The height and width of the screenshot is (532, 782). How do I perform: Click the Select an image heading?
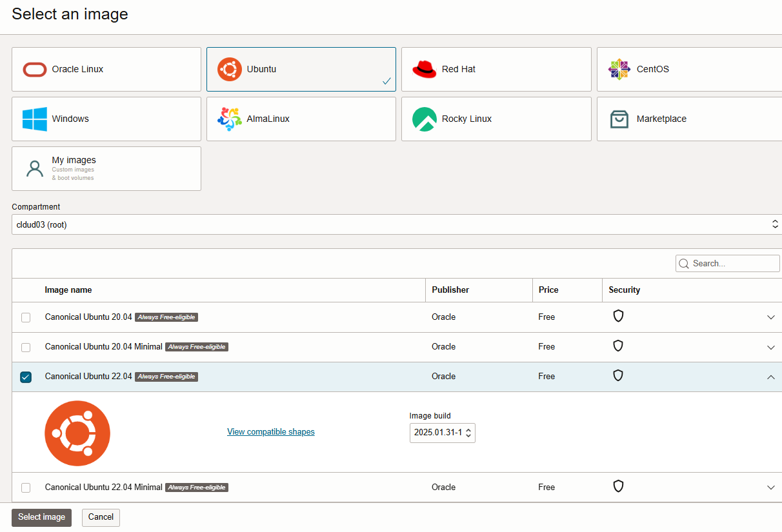click(70, 14)
